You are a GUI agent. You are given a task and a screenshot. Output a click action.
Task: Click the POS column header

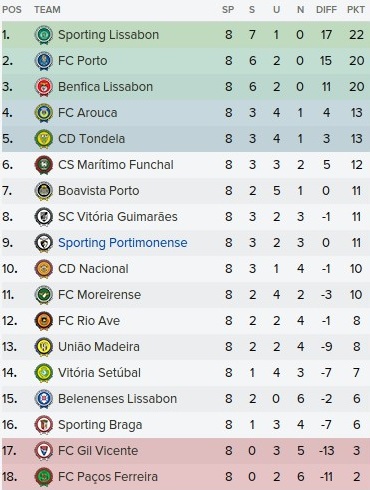tap(12, 10)
